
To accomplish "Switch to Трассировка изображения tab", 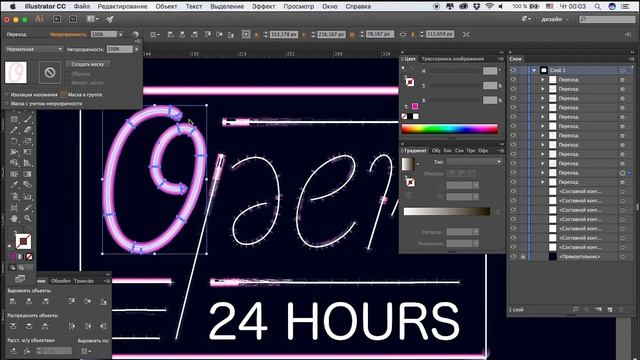I will click(452, 59).
